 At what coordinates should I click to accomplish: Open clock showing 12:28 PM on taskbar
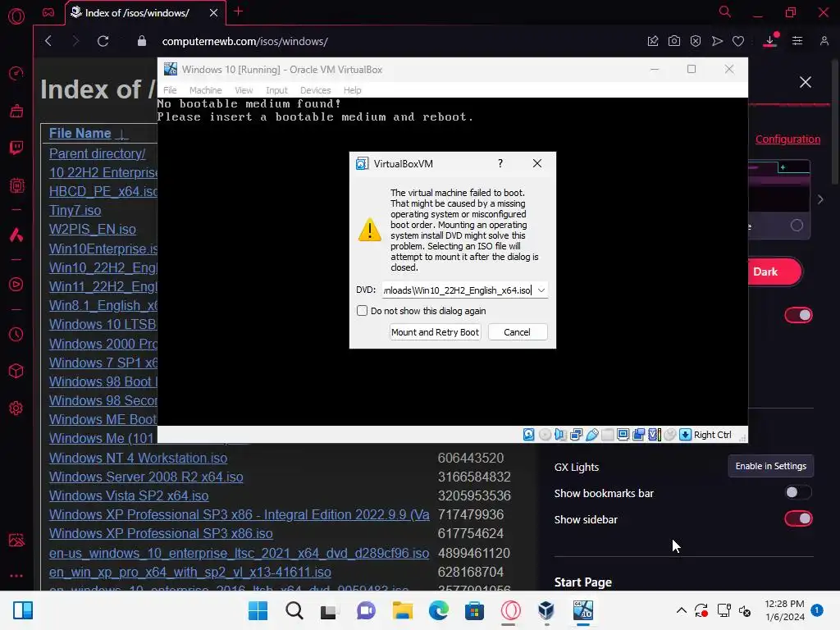pos(785,610)
